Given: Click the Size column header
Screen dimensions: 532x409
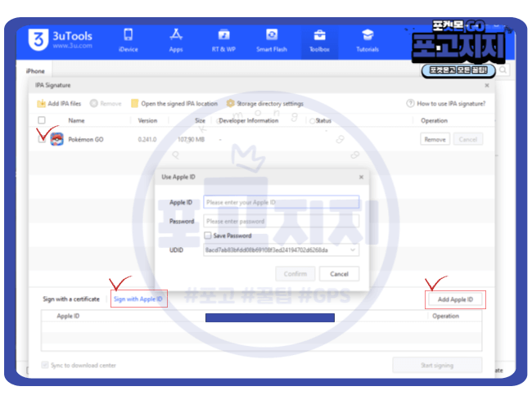Looking at the screenshot, I should click(x=200, y=121).
